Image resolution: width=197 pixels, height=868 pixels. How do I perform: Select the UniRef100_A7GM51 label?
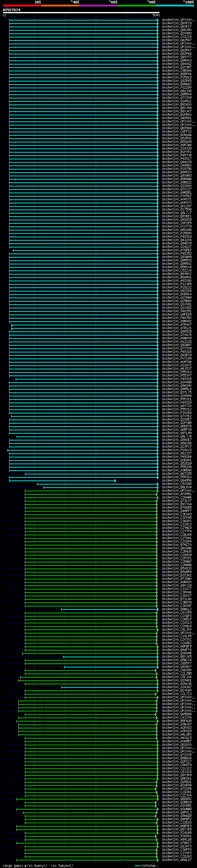(x=177, y=494)
